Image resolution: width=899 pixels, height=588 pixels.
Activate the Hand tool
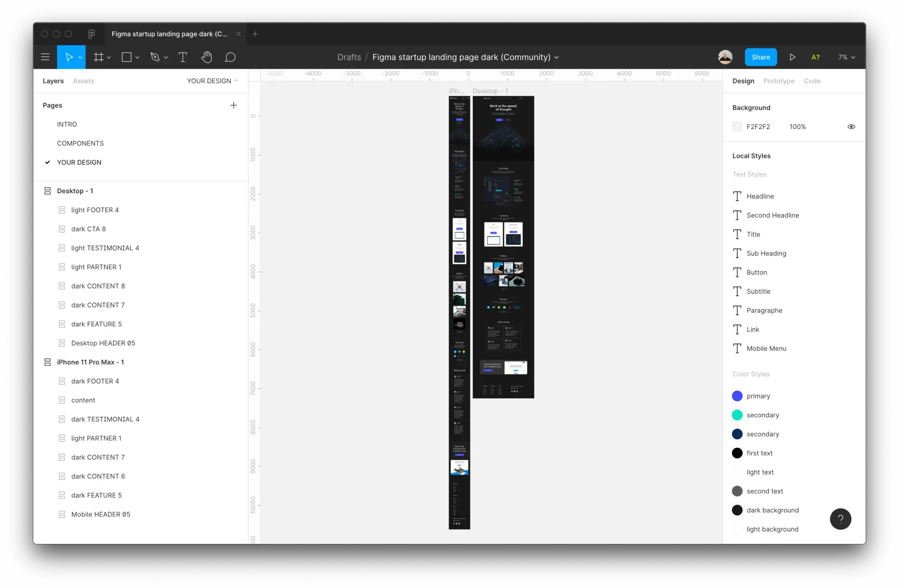[x=206, y=57]
